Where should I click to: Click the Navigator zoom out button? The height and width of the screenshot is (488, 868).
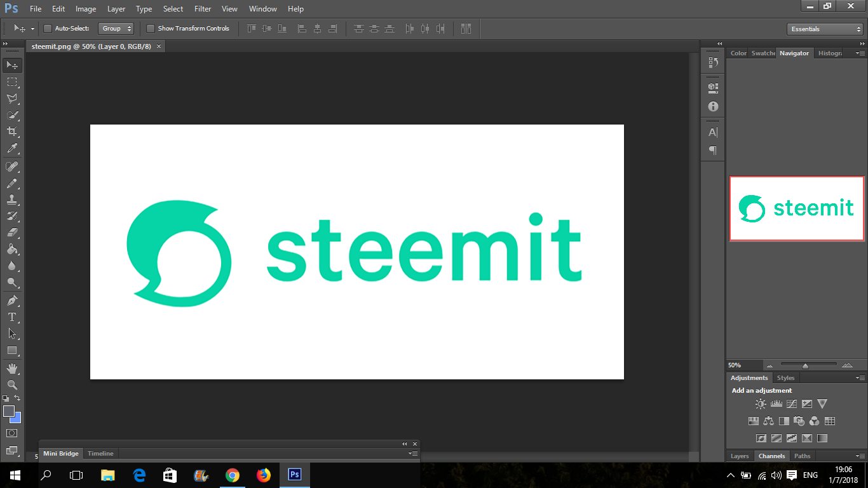pyautogui.click(x=770, y=366)
